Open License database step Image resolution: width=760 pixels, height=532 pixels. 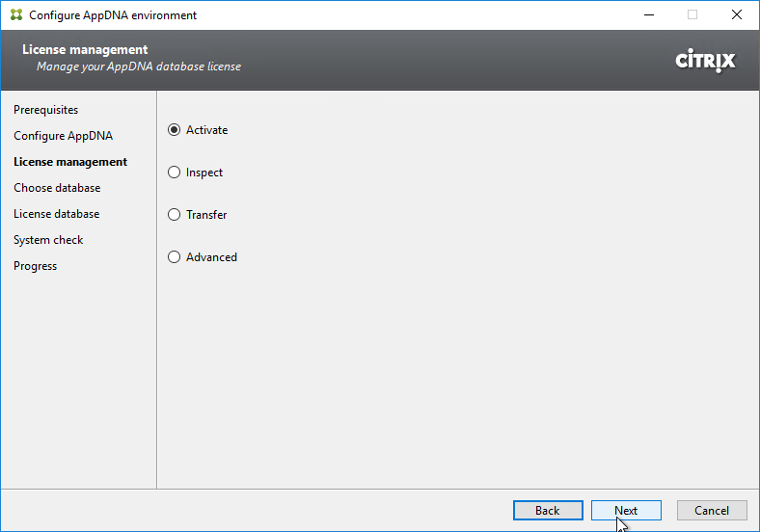[x=56, y=214]
